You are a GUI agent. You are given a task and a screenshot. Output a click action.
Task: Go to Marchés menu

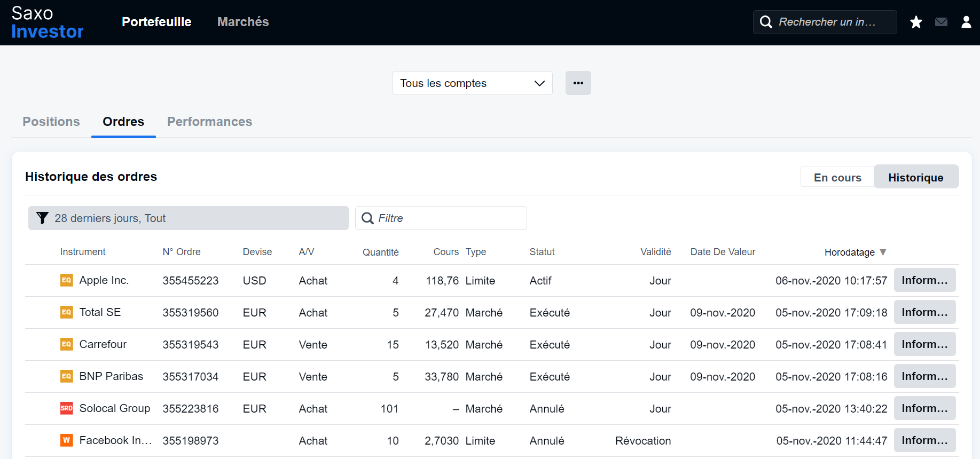click(x=243, y=22)
